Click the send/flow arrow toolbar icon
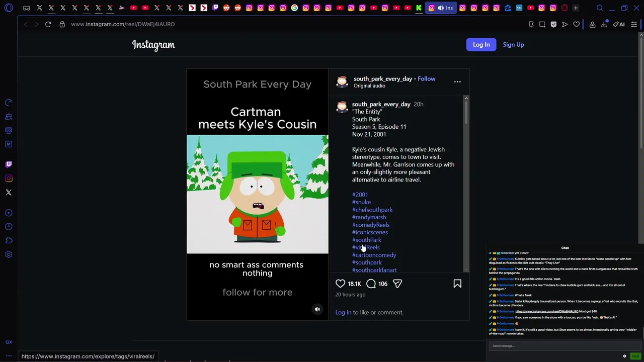644x362 pixels. [x=565, y=24]
